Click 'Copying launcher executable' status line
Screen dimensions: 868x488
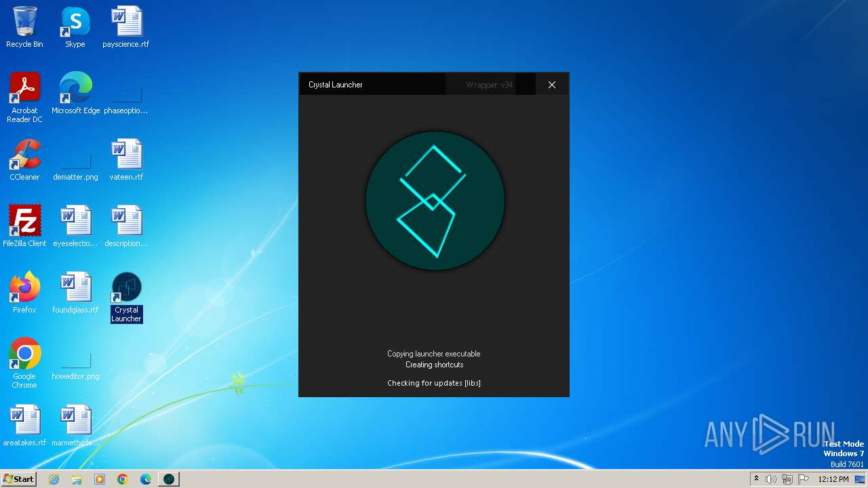434,354
